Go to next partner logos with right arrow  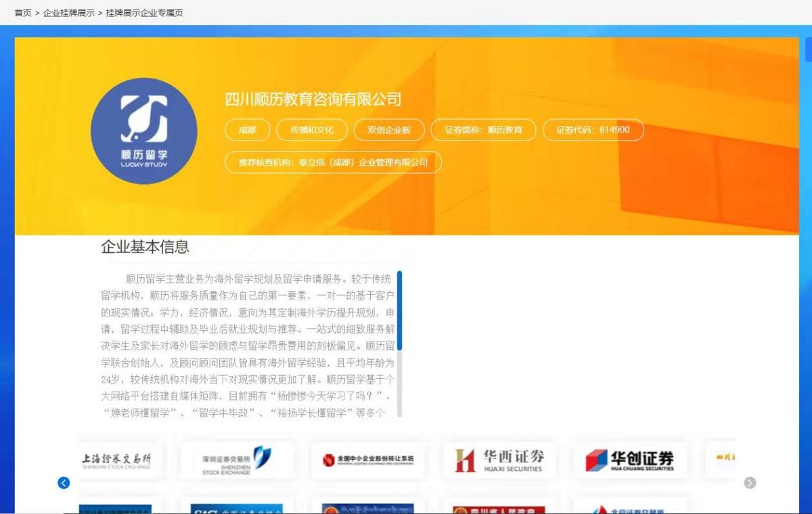(750, 483)
